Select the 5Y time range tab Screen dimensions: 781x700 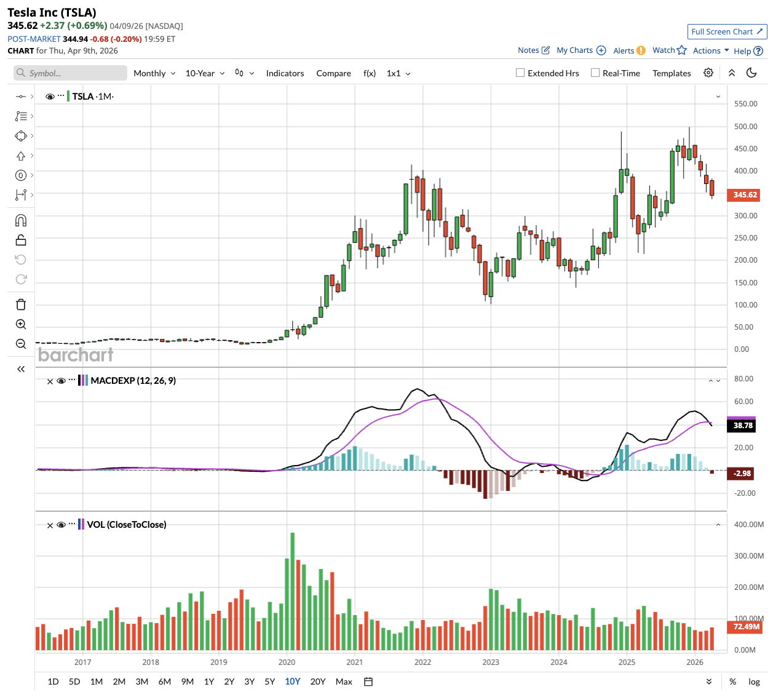pyautogui.click(x=269, y=682)
